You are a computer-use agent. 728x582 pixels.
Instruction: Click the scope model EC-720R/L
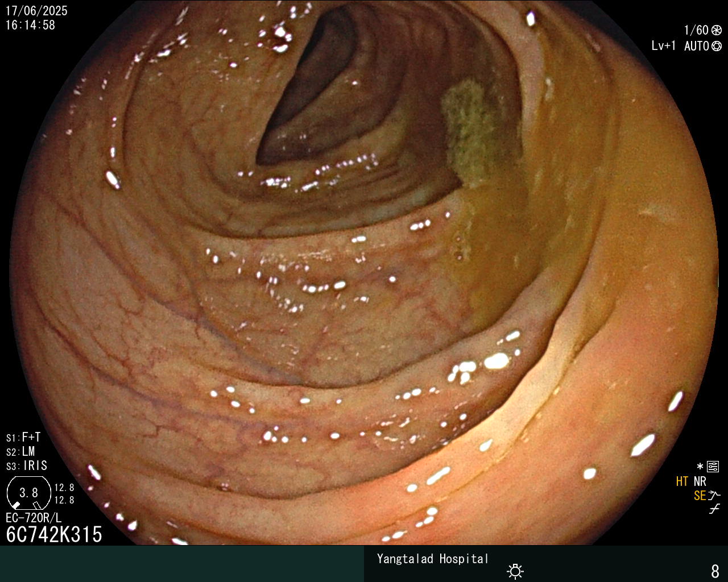(34, 518)
